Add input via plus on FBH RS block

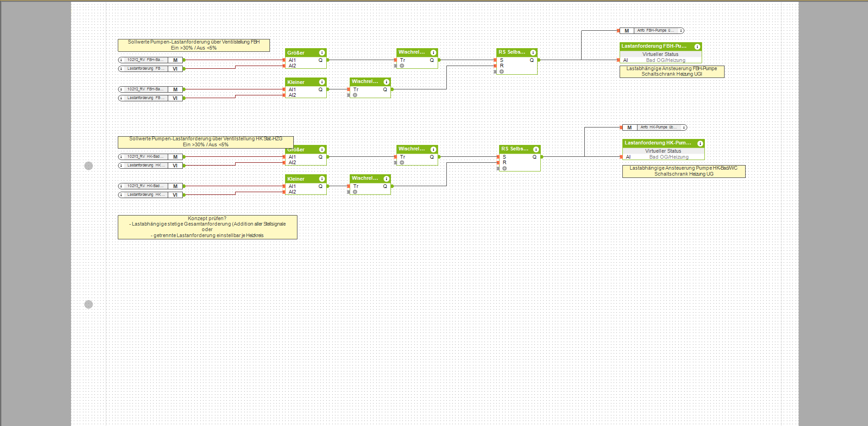[502, 72]
